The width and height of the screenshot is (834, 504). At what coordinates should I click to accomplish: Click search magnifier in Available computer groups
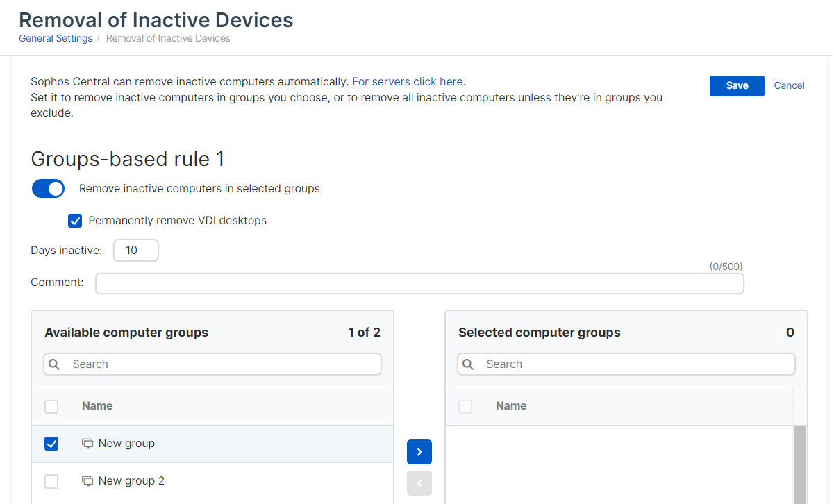point(55,364)
